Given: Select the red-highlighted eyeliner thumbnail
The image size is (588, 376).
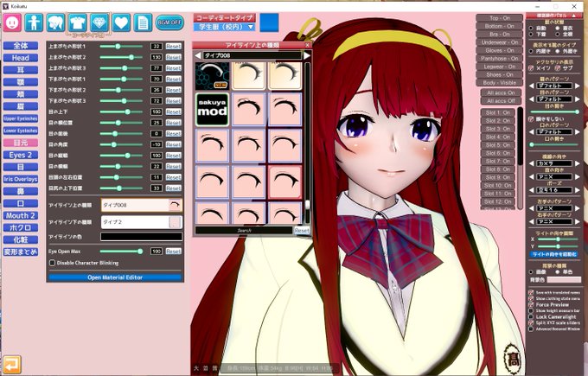Looking at the screenshot, I should pyautogui.click(x=285, y=182).
